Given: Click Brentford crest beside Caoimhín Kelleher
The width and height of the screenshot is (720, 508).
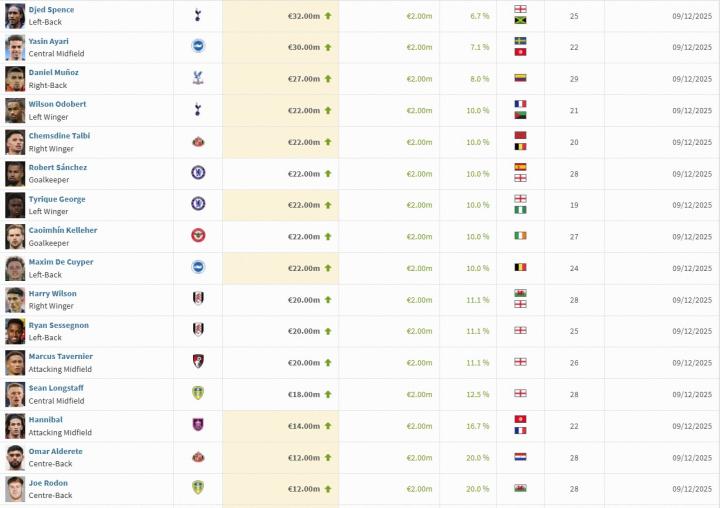Looking at the screenshot, I should point(198,236).
